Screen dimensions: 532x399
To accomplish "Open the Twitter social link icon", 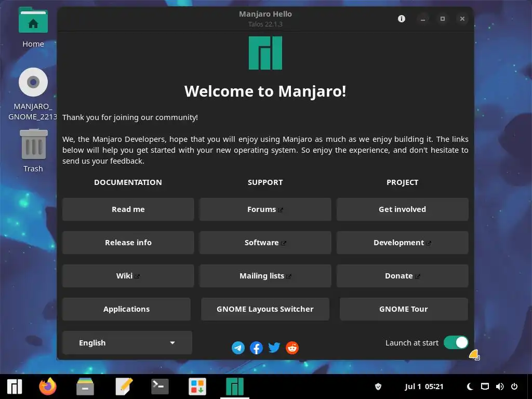I will [x=274, y=348].
